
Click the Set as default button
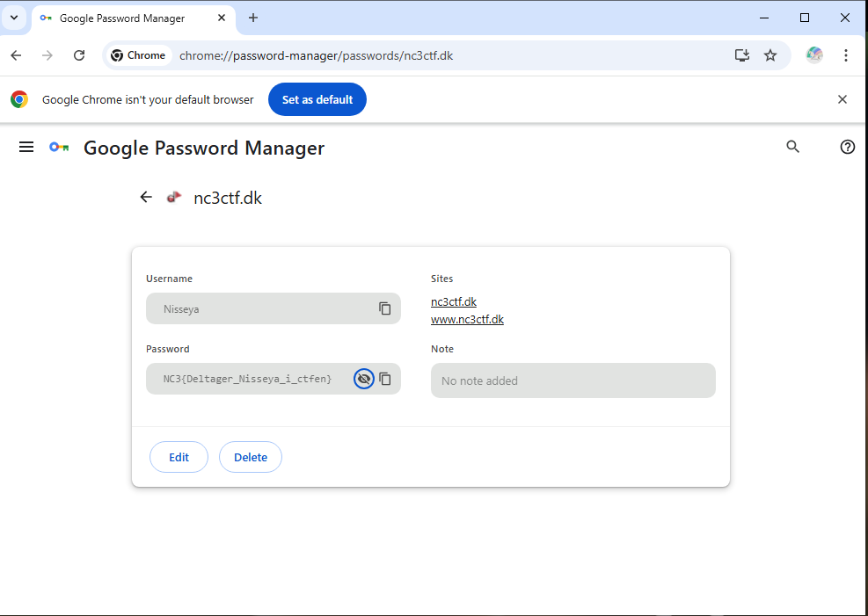click(317, 99)
